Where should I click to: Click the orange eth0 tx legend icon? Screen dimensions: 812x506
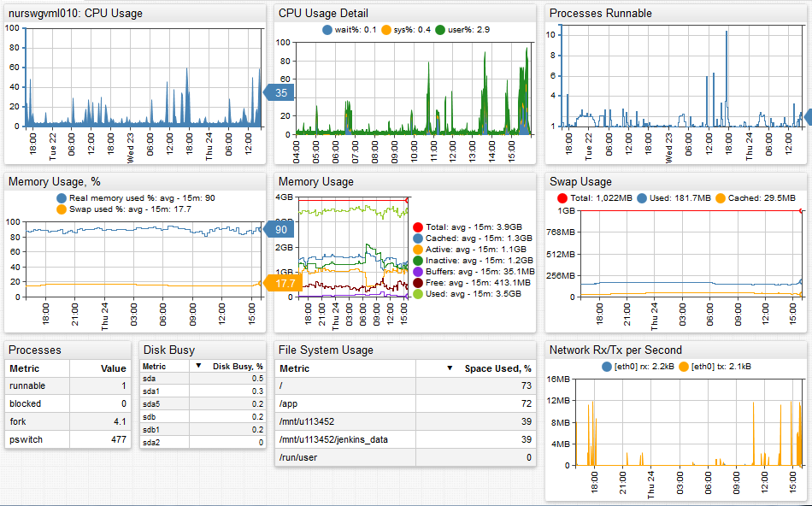(x=683, y=367)
